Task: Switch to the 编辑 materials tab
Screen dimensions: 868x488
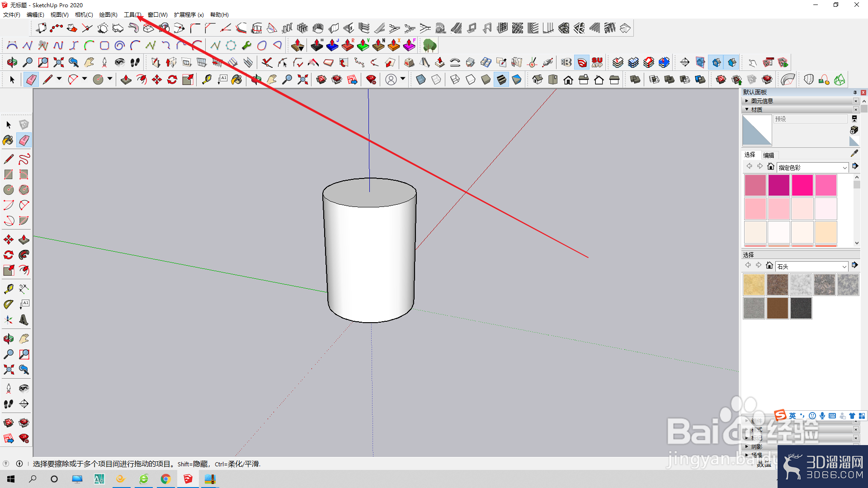Action: click(769, 155)
